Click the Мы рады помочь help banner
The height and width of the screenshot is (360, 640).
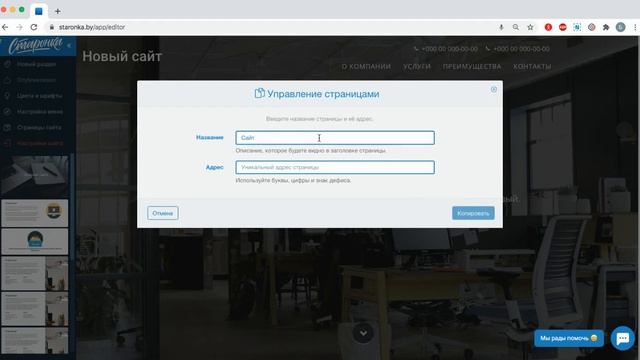click(569, 338)
